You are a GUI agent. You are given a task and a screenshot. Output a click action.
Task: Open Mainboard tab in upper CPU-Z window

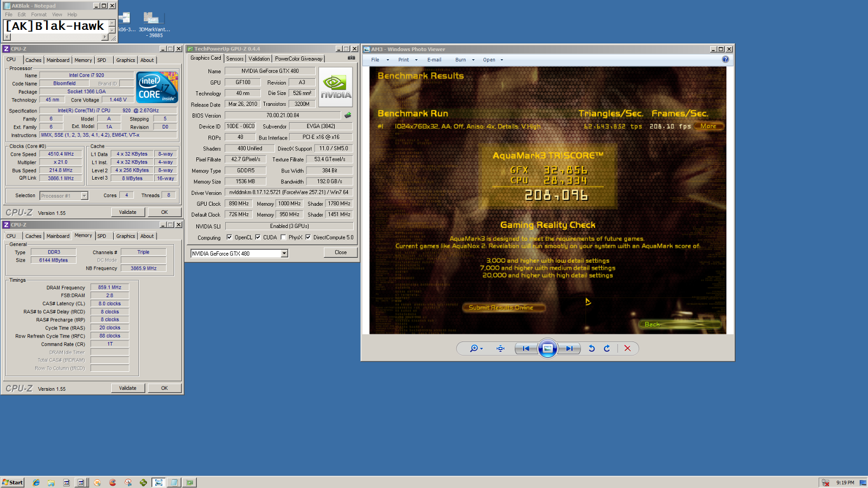tap(58, 60)
